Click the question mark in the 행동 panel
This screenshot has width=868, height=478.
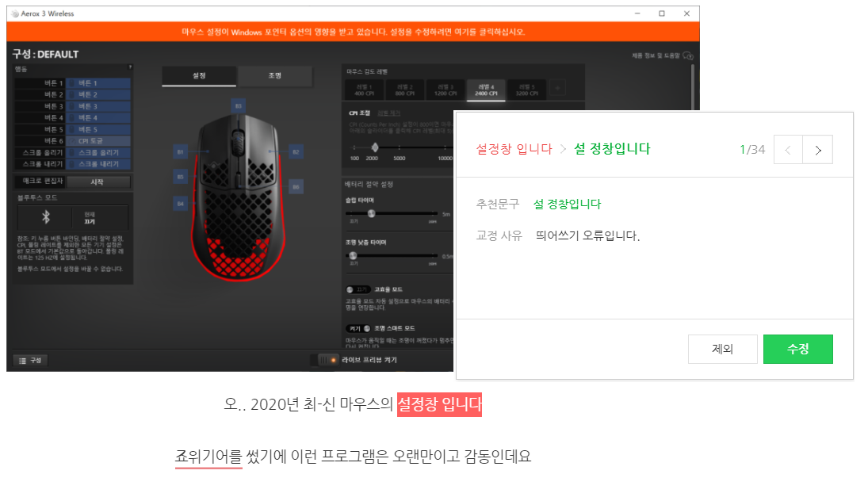(130, 67)
